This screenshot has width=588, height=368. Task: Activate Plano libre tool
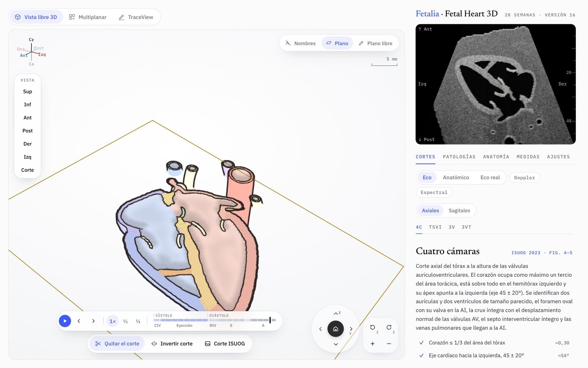tap(375, 43)
